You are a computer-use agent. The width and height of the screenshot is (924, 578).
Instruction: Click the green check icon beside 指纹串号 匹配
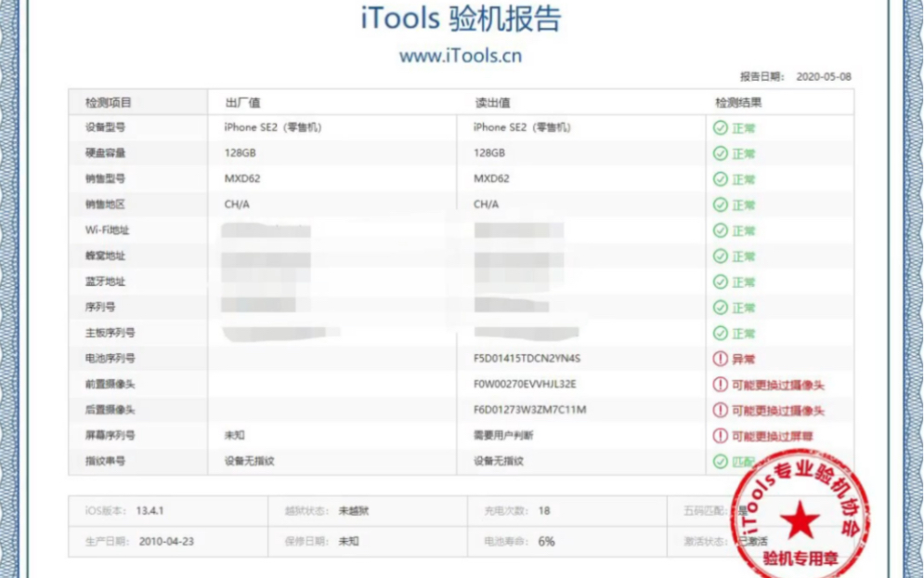pyautogui.click(x=720, y=460)
